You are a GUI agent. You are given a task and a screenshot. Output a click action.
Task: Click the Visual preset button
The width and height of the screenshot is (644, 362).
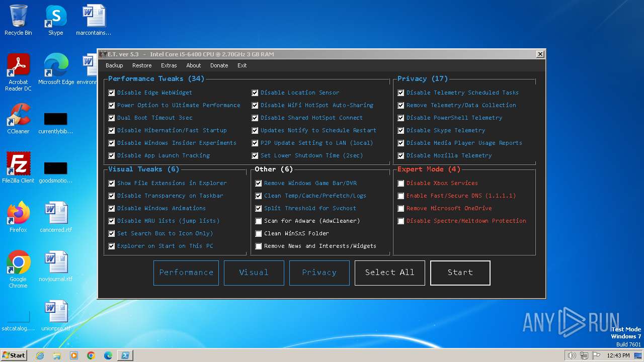pos(254,273)
